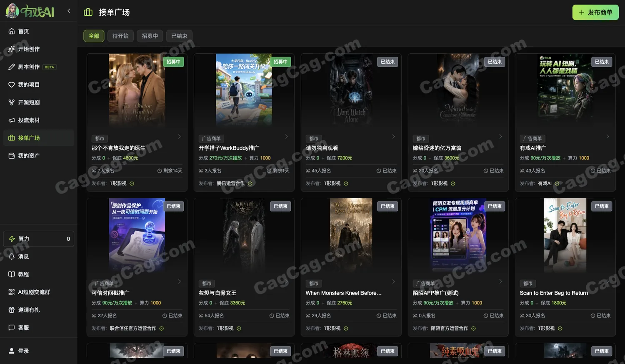The image size is (625, 364).
Task: Collapse the sidebar with the arrow
Action: coord(69,11)
